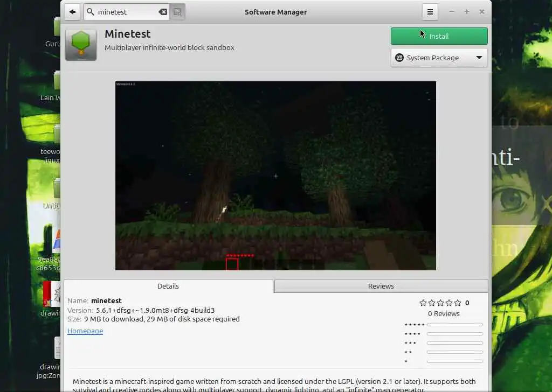Click 'Multiplayer infinite-world block sandbox' subtitle
552x392 pixels.
[169, 47]
